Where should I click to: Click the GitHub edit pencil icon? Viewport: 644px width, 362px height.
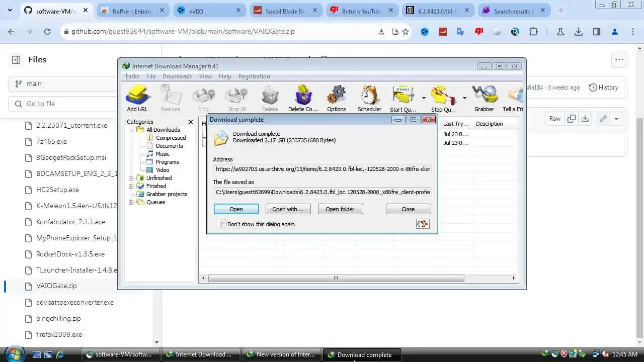click(x=603, y=119)
